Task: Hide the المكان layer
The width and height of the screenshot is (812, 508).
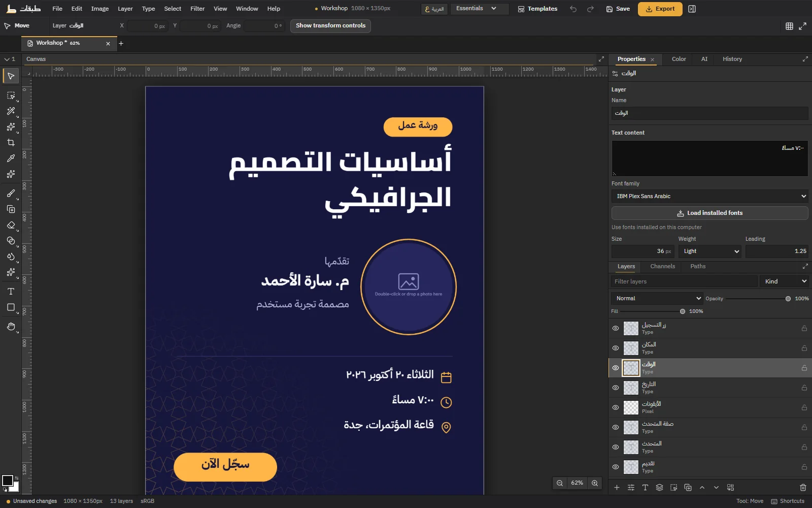Action: coord(616,348)
